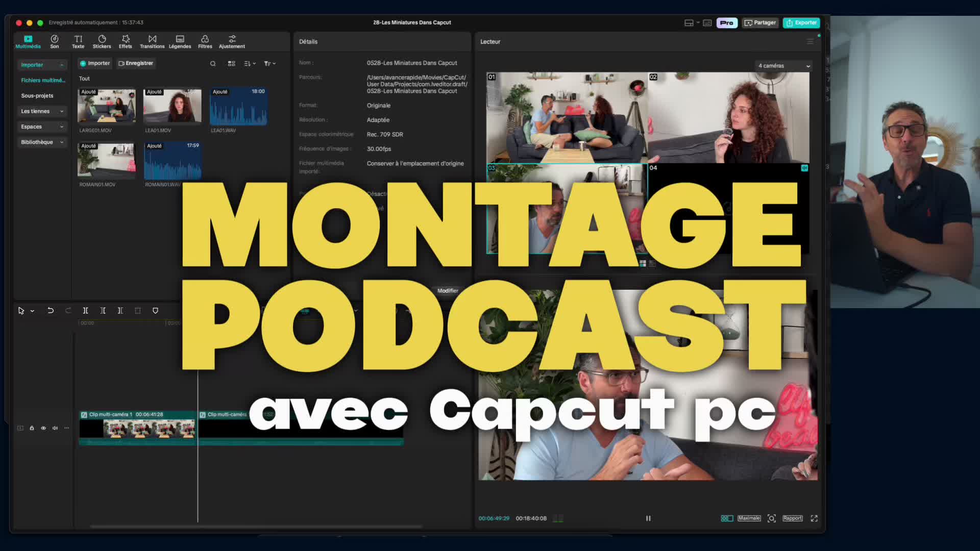The width and height of the screenshot is (980, 551).
Task: Undo the last action
Action: click(x=51, y=311)
